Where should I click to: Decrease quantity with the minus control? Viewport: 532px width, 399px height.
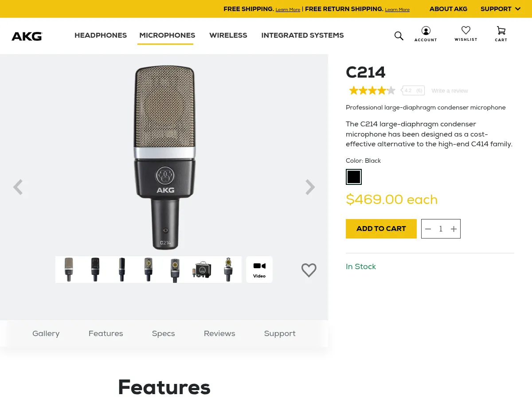(428, 229)
